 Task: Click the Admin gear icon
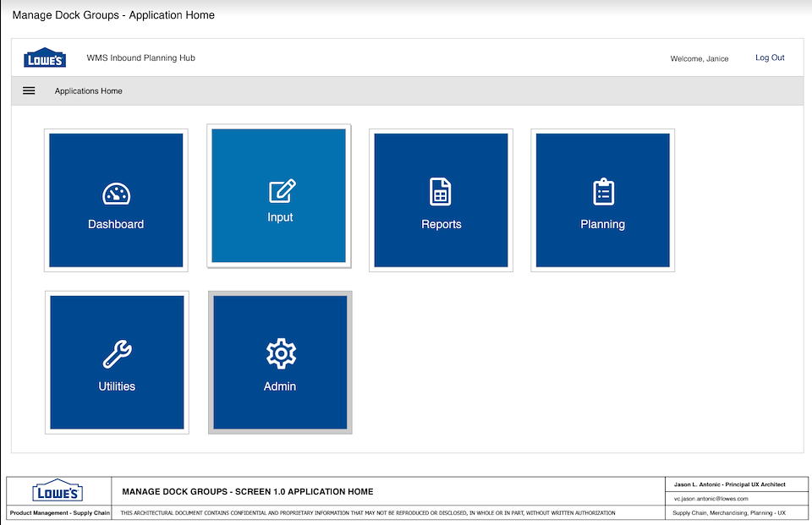pyautogui.click(x=281, y=353)
